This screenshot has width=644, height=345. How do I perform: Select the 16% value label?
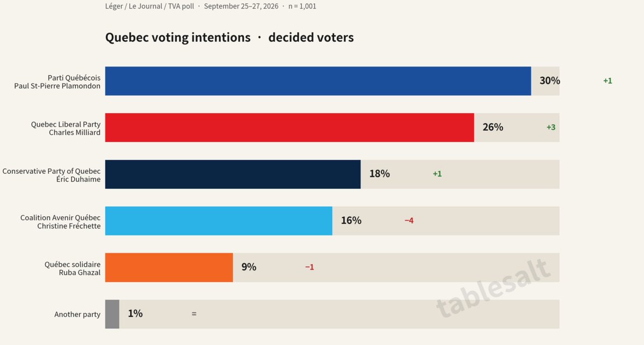[x=351, y=221]
